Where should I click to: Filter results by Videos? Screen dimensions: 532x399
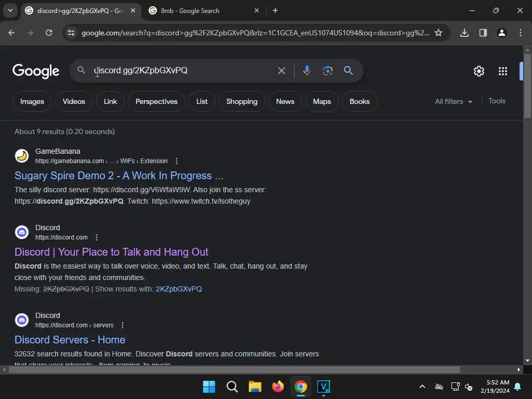[74, 101]
